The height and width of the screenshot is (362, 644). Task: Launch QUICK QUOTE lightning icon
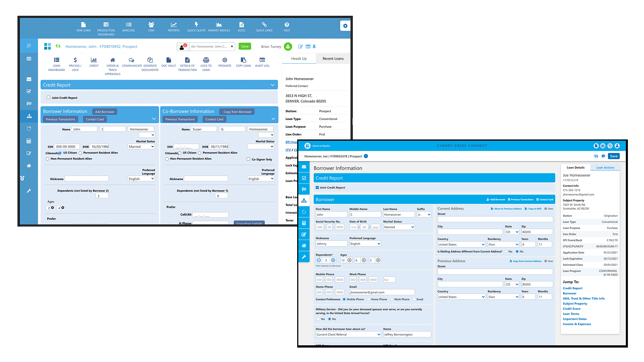click(x=196, y=27)
